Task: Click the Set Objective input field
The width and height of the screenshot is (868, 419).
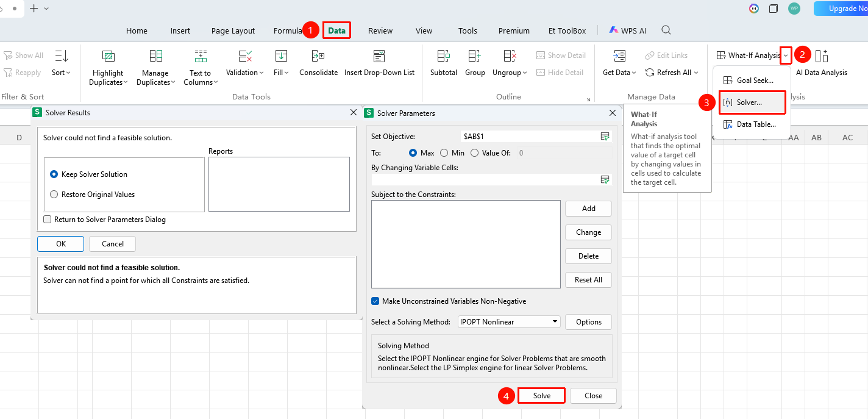Action: pos(530,137)
